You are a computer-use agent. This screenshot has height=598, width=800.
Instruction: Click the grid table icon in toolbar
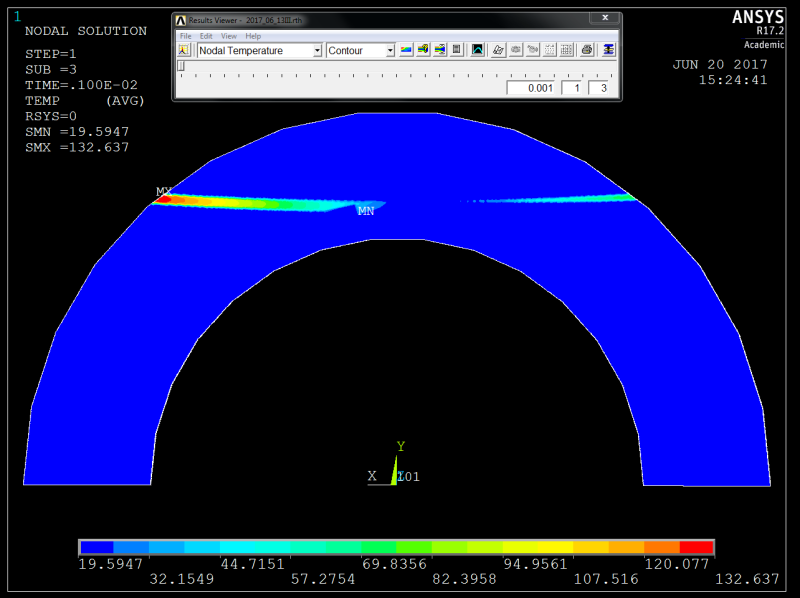click(566, 50)
